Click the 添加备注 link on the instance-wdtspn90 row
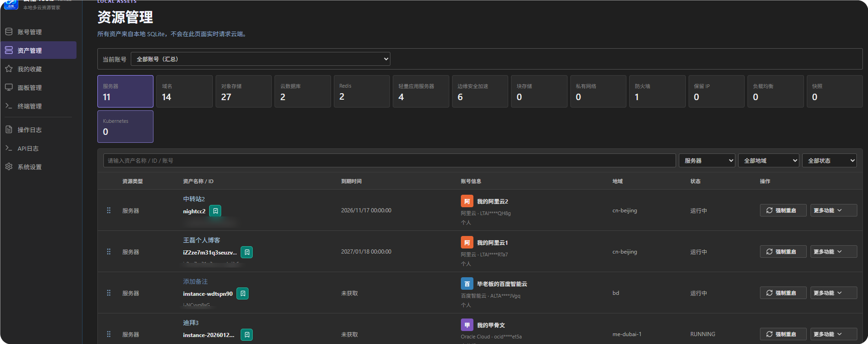 pos(195,281)
